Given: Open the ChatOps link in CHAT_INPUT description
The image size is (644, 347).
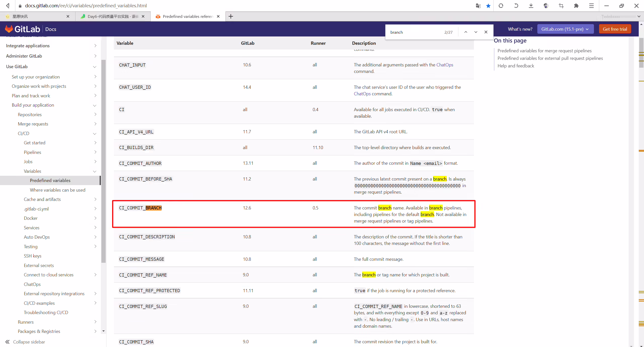Looking at the screenshot, I should click(445, 65).
